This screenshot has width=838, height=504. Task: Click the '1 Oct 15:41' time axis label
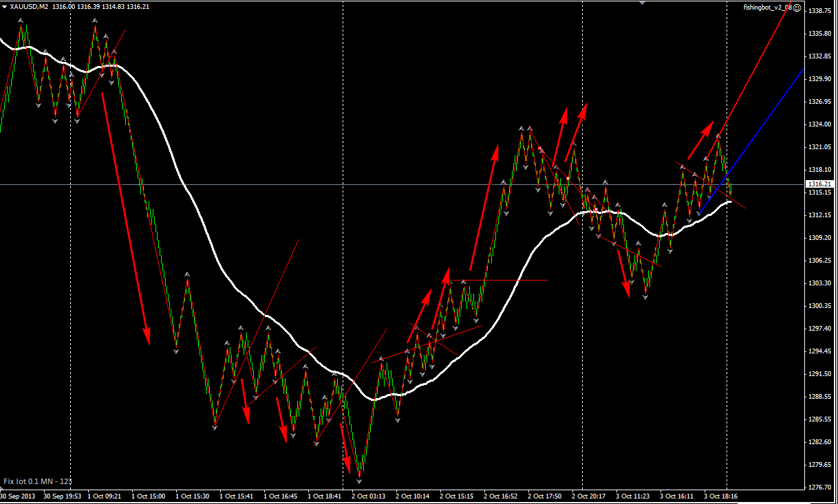pos(237,496)
